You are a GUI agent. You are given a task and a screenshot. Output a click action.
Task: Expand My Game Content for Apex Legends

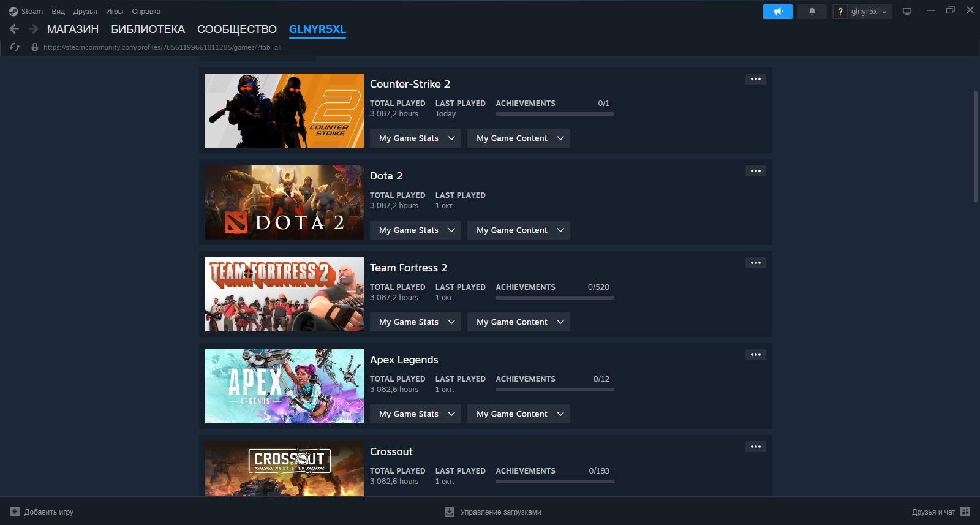click(x=519, y=414)
